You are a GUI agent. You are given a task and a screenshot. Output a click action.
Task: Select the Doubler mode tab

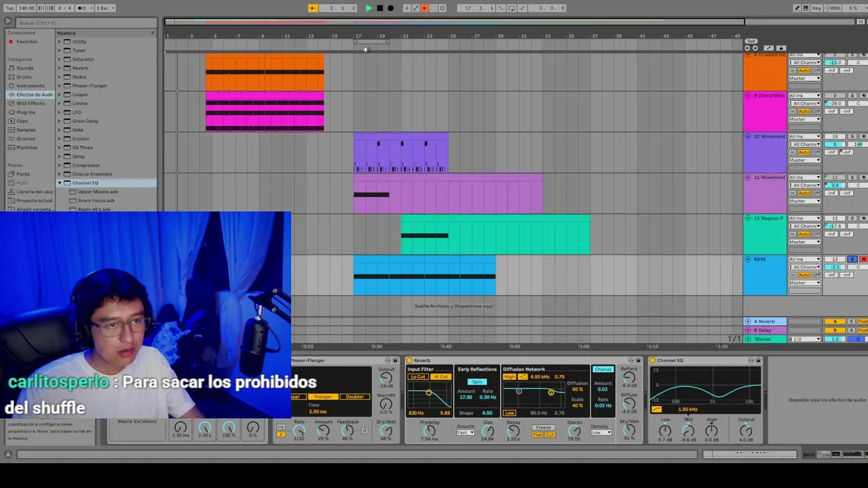tap(354, 397)
